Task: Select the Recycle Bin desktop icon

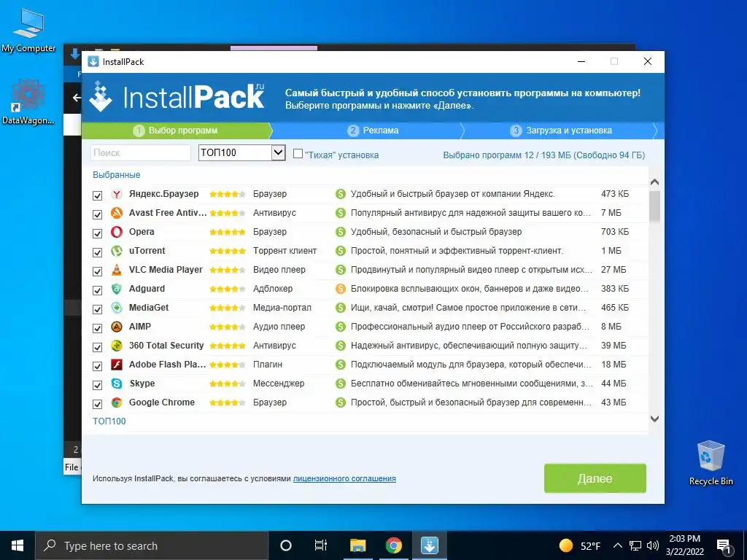Action: pos(711,463)
